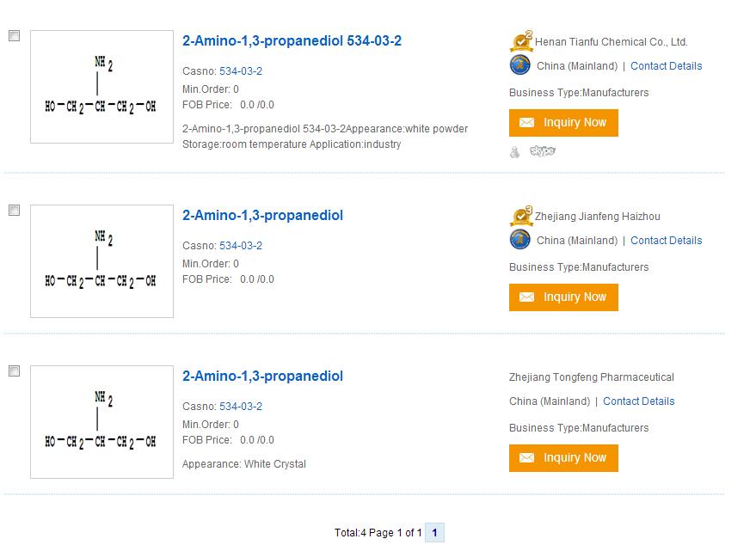Click blue audited seal beside Zhejiang Jianfeng

pos(520,240)
